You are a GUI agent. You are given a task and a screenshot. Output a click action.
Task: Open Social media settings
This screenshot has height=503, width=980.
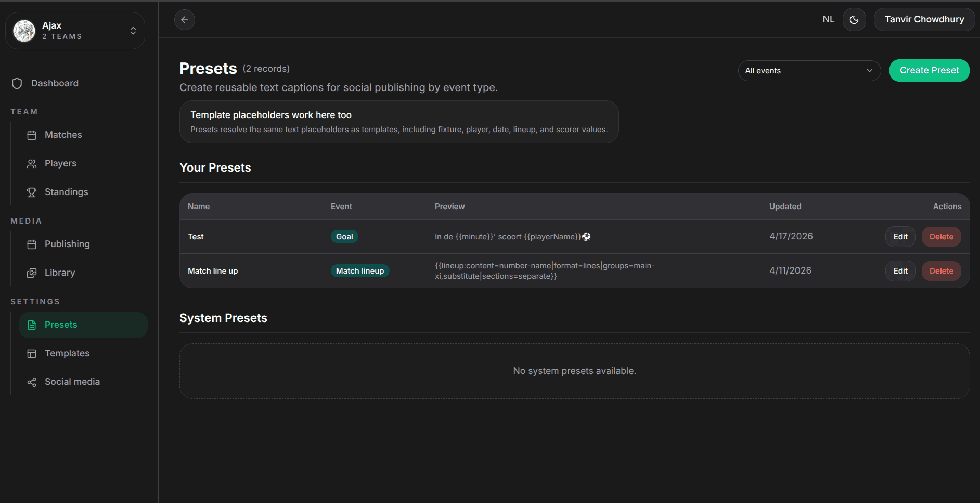click(x=72, y=382)
